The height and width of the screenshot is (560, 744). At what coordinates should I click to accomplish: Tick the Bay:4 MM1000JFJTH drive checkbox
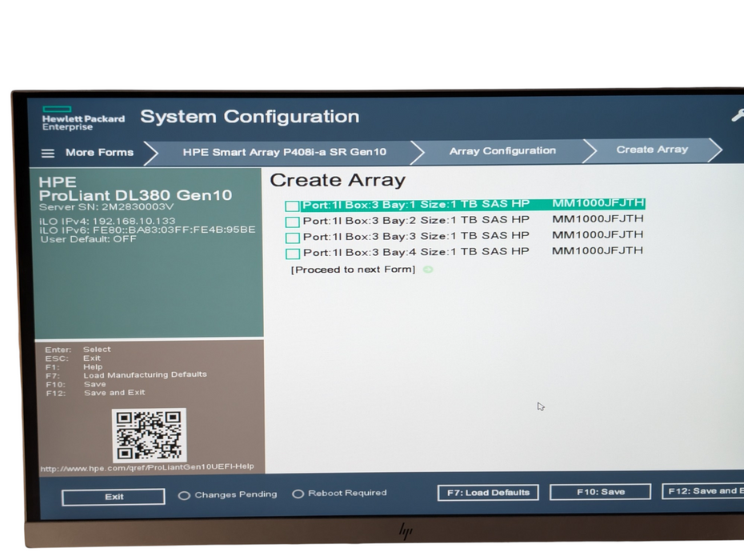[x=292, y=251]
